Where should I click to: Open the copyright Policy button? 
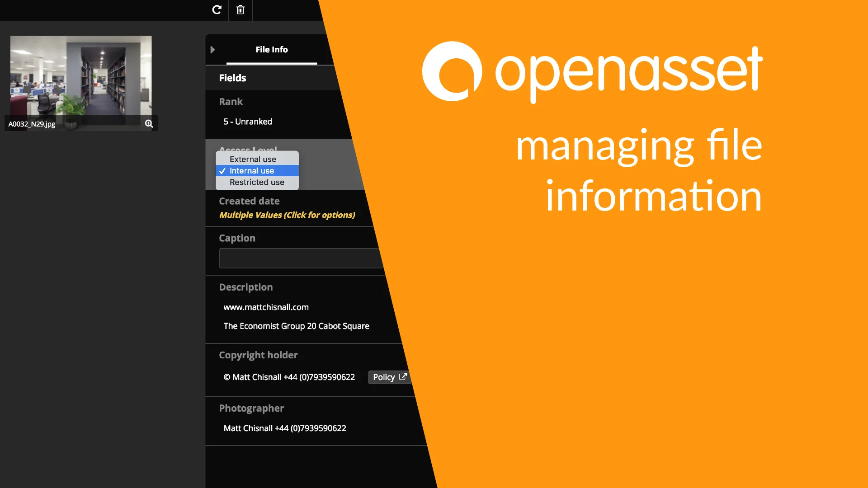tap(384, 377)
